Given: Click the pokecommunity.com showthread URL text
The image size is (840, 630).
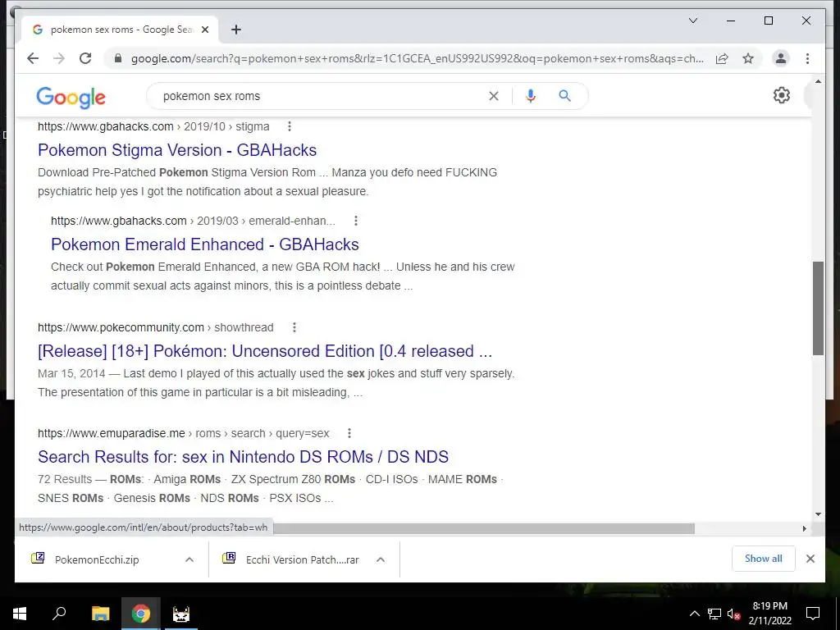Looking at the screenshot, I should point(155,327).
